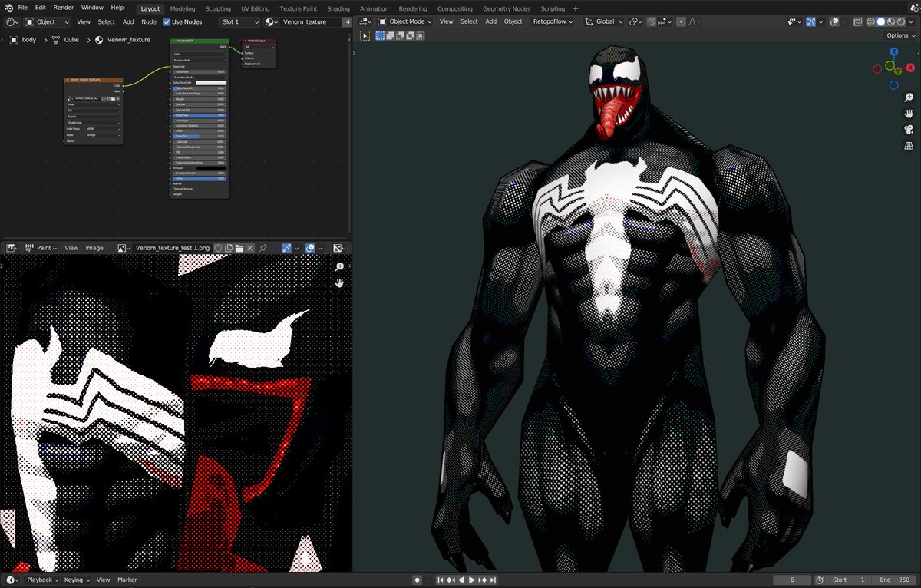Open the Color Space sRGB dropdown
The image size is (921, 588).
pyautogui.click(x=103, y=128)
